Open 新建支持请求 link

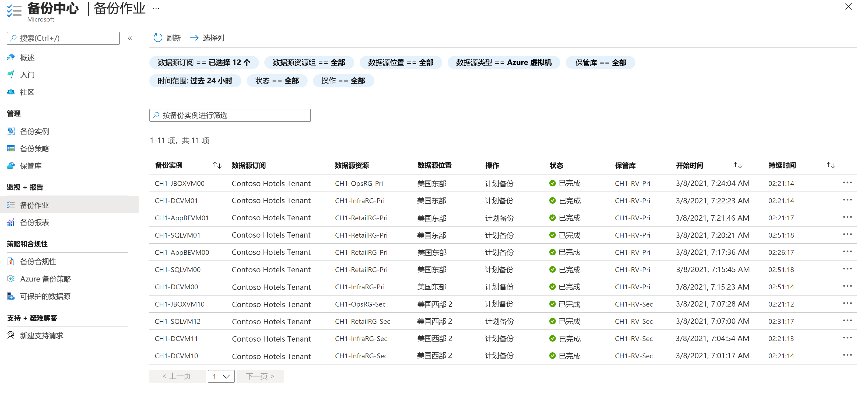click(41, 335)
